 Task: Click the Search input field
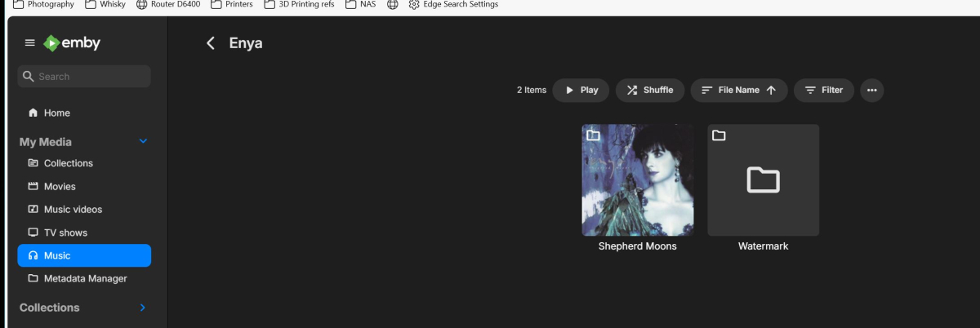(84, 77)
